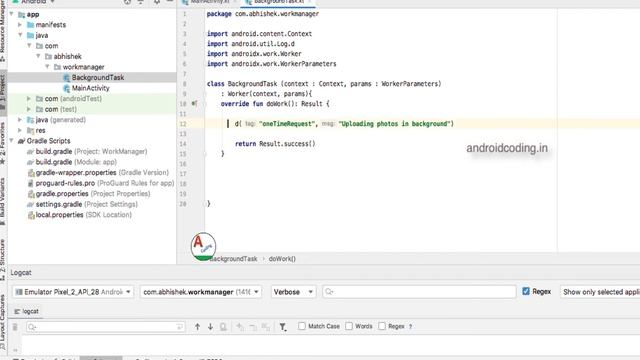
Task: Collapse Gradle Scripts section
Action: coord(11,141)
